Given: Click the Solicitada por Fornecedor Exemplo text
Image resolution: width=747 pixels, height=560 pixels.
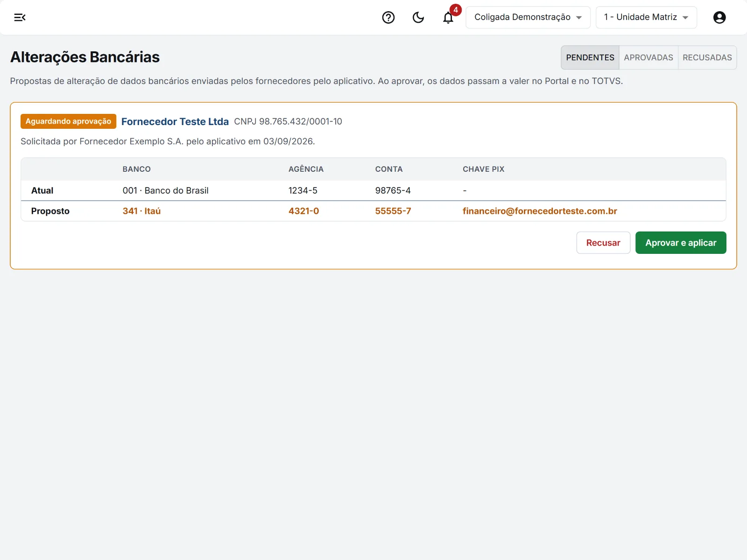Looking at the screenshot, I should [x=168, y=141].
